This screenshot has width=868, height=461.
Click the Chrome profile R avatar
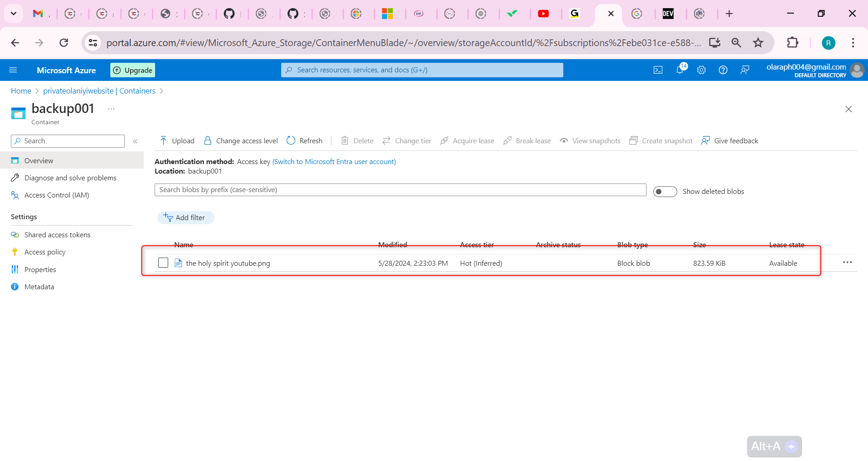tap(828, 43)
